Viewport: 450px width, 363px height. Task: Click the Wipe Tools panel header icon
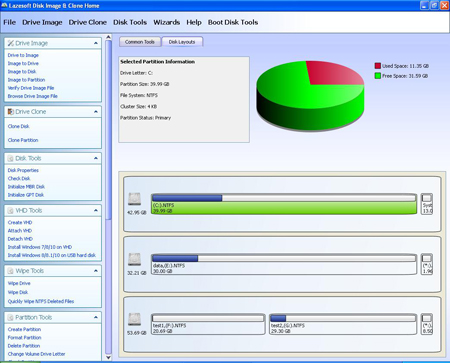coord(11,271)
